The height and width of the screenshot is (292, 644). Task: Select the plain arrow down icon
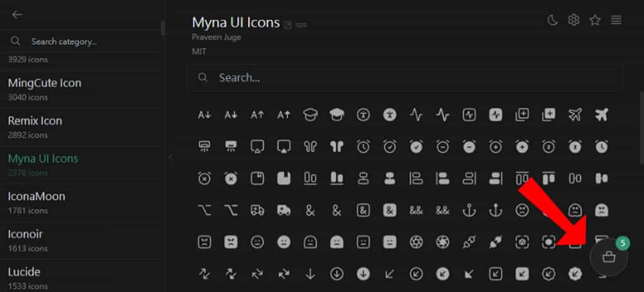point(310,274)
